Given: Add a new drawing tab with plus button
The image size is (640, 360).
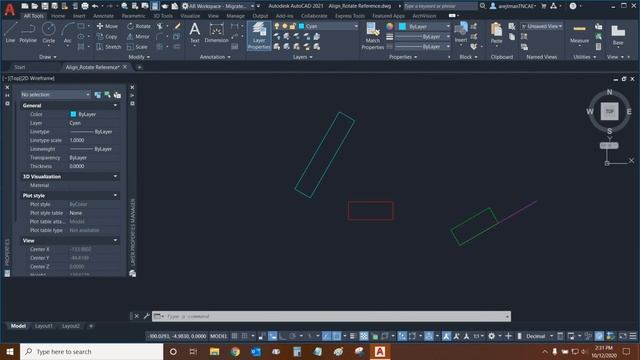Looking at the screenshot, I should (140, 67).
